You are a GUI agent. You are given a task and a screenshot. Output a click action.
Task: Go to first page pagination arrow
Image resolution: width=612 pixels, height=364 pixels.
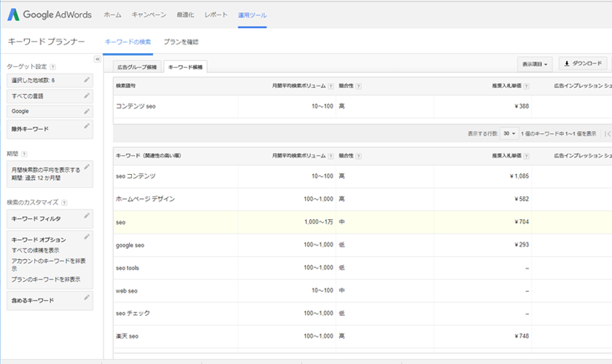tap(608, 134)
